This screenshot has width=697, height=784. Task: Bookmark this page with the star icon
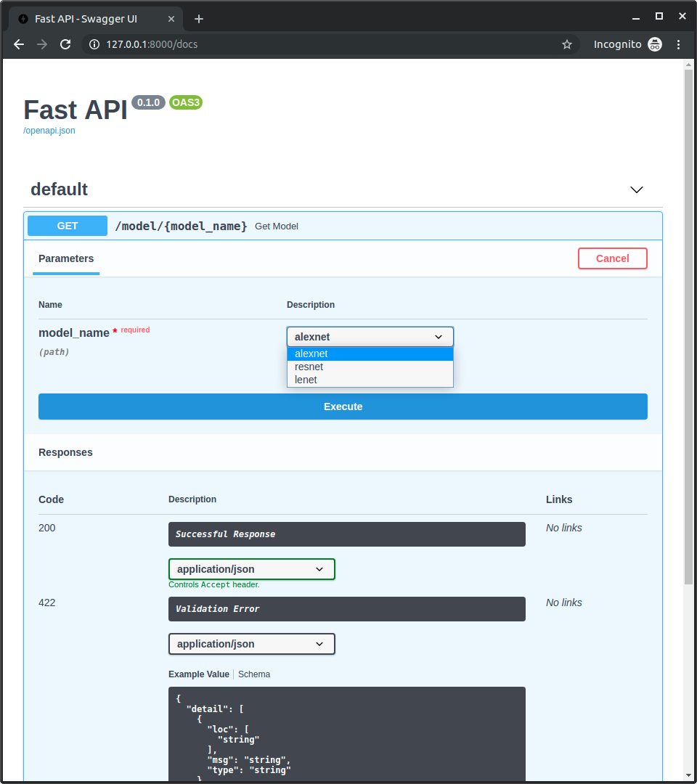[567, 44]
